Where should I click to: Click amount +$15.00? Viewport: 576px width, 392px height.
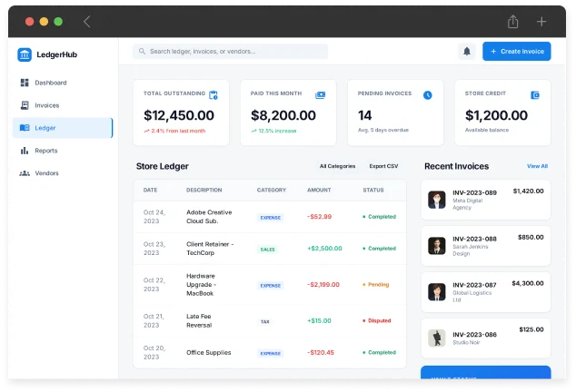(319, 320)
